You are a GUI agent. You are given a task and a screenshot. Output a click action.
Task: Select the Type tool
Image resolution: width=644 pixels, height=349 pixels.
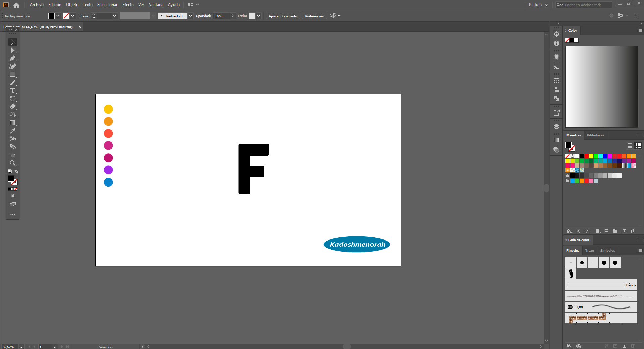[x=13, y=91]
